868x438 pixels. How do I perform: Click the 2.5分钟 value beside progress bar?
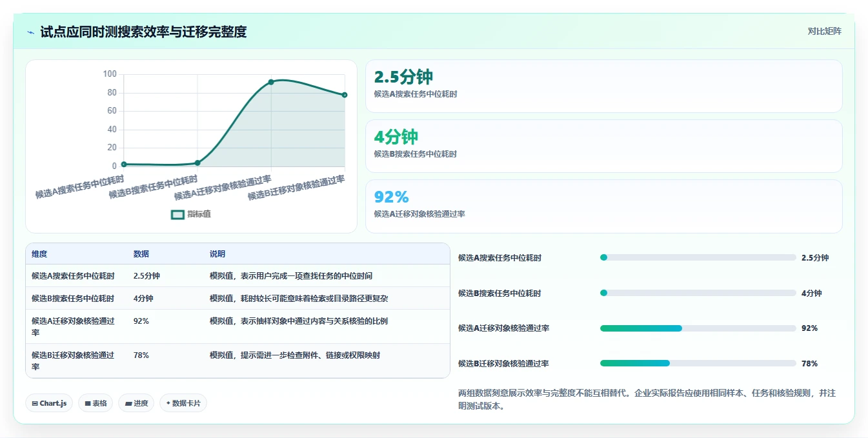[x=815, y=258]
